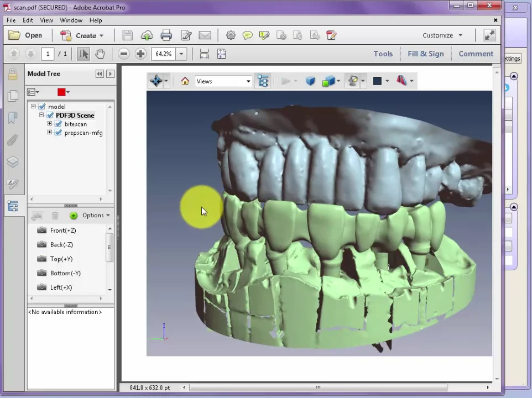Screen dimensions: 532x398
Task: Open 3D rotate tool dropdown arrow
Action: point(166,81)
